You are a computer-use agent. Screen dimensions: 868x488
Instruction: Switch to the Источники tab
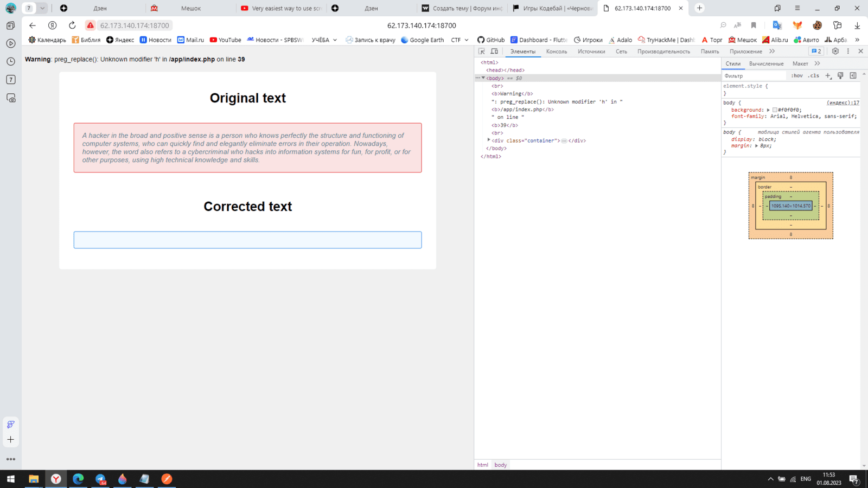591,52
